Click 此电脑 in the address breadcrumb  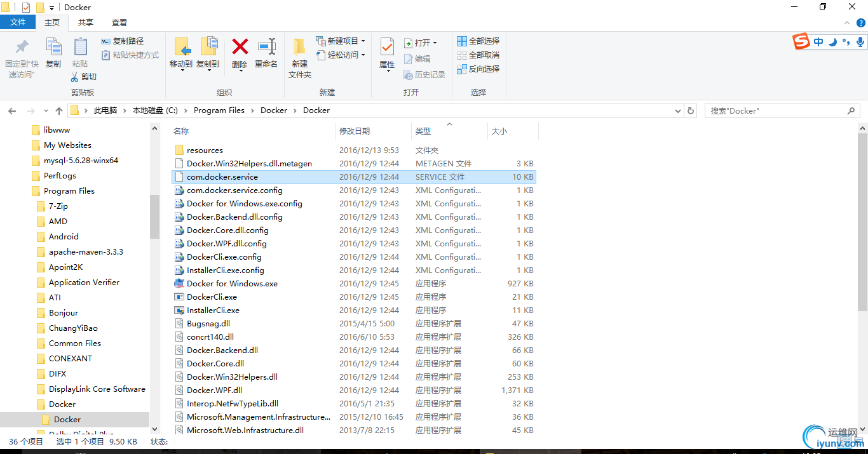pos(105,110)
